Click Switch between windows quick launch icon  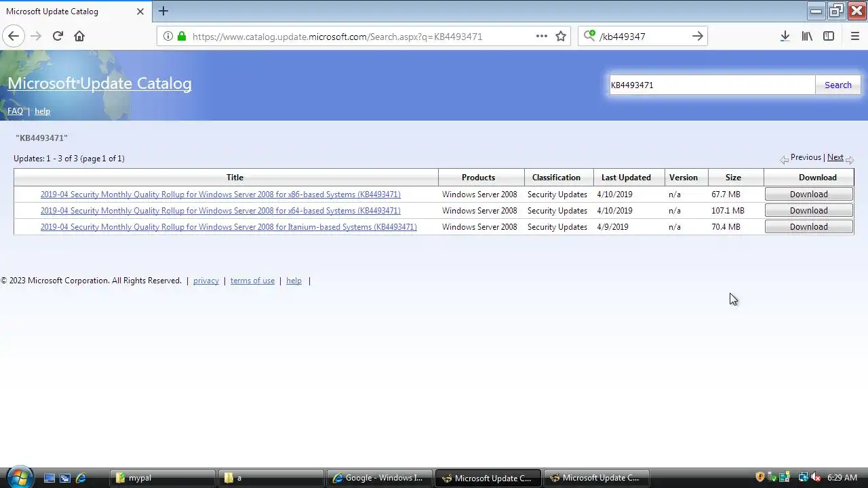pyautogui.click(x=65, y=478)
